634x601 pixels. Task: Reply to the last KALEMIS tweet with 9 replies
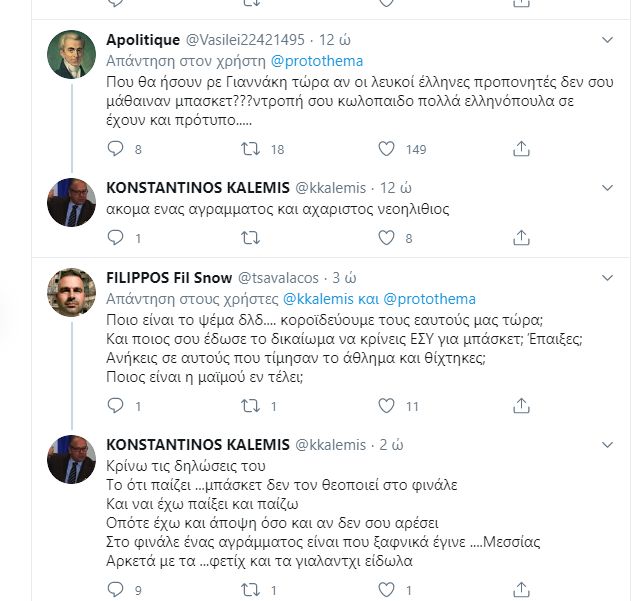[116, 589]
